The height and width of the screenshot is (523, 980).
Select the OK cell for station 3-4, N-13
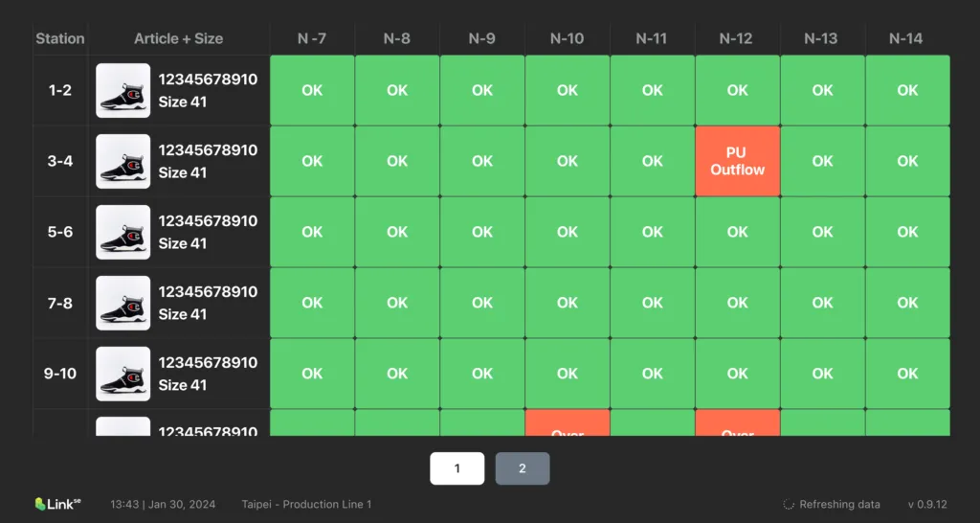pyautogui.click(x=822, y=161)
